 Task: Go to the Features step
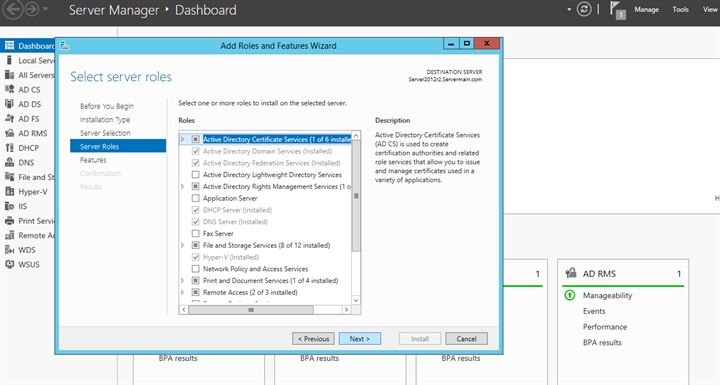(x=93, y=160)
